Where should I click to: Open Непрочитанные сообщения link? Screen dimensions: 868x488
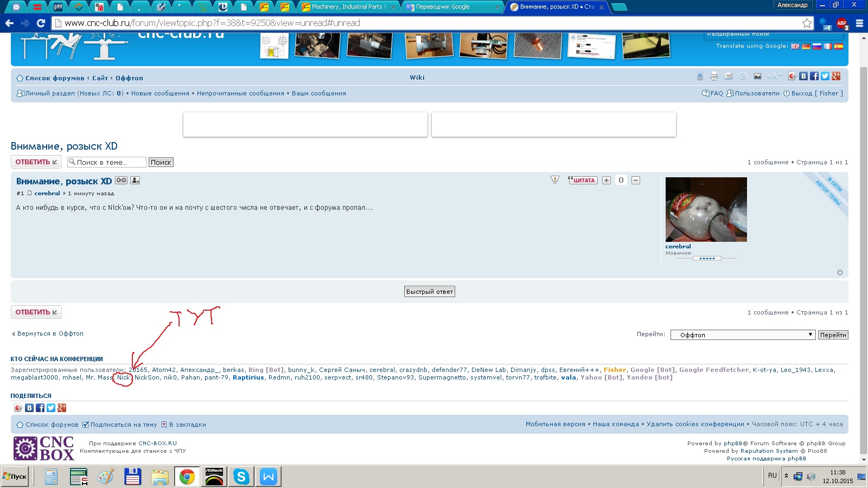[x=240, y=93]
